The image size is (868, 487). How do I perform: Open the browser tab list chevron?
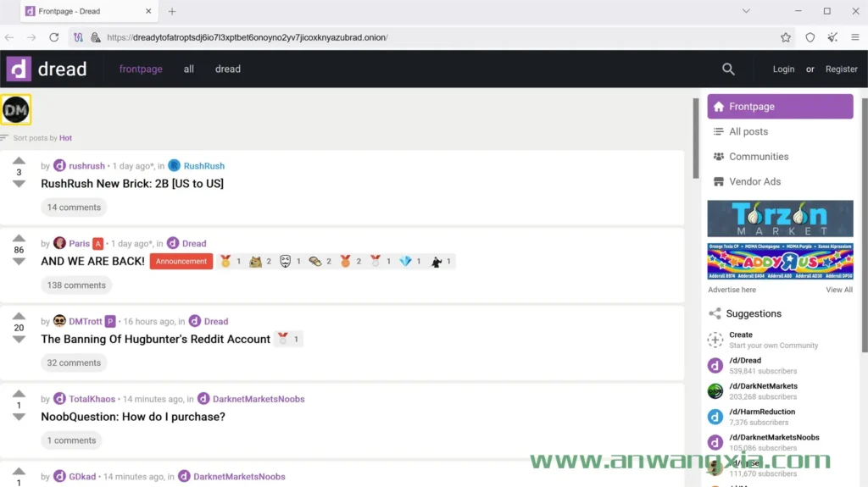pos(746,11)
